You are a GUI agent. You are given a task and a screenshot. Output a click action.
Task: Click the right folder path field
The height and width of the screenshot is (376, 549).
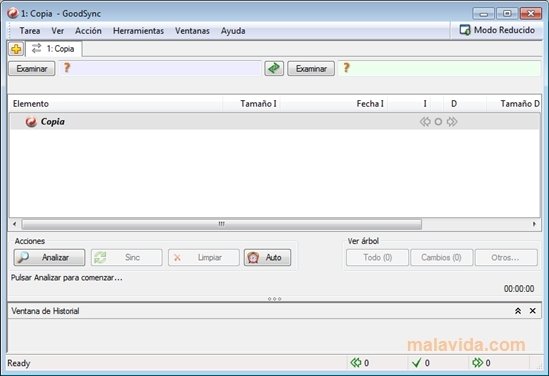click(x=439, y=68)
